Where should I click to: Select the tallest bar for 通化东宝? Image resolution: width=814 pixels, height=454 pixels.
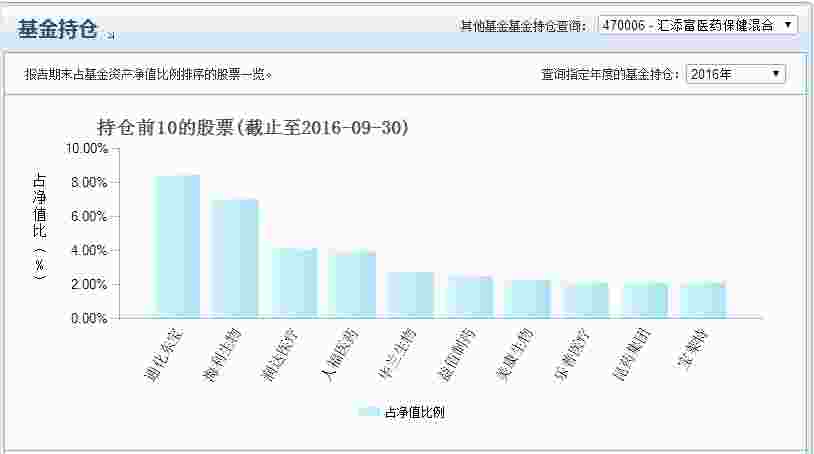tap(177, 246)
